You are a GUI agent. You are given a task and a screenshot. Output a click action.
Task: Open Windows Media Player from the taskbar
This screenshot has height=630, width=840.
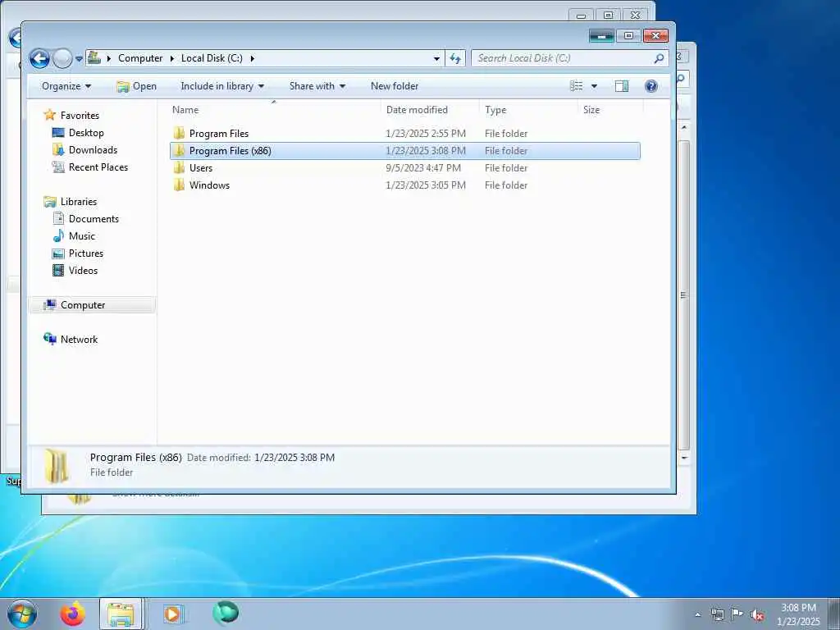[172, 614]
